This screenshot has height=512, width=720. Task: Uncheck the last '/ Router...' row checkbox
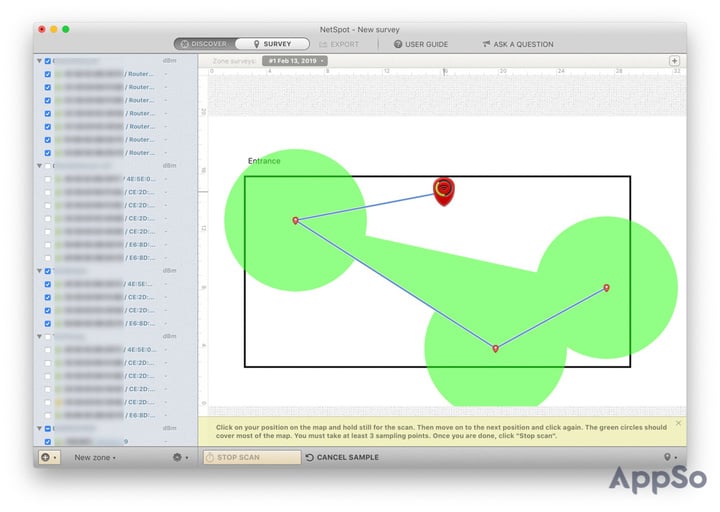click(48, 153)
